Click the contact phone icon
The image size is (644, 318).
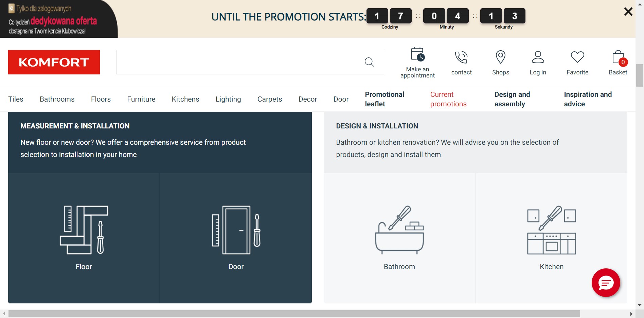click(x=461, y=57)
